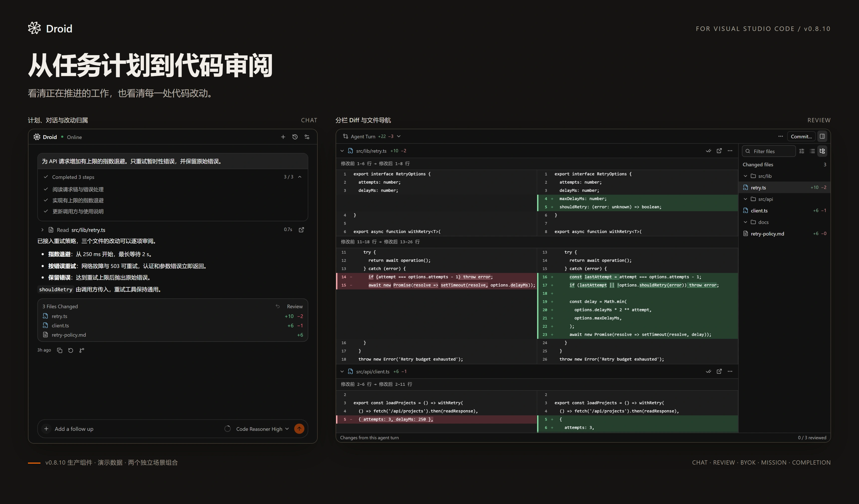Focus the Add a follow up input
The height and width of the screenshot is (504, 859).
(x=136, y=429)
